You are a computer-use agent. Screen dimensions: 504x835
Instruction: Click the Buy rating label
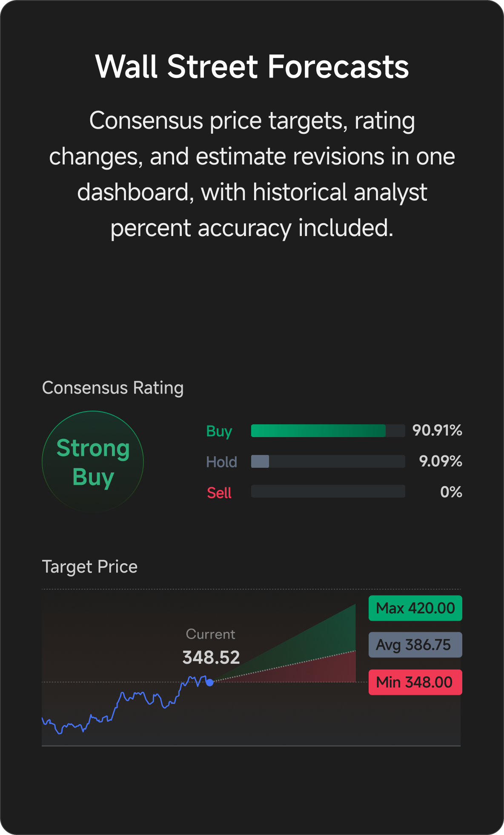219,432
